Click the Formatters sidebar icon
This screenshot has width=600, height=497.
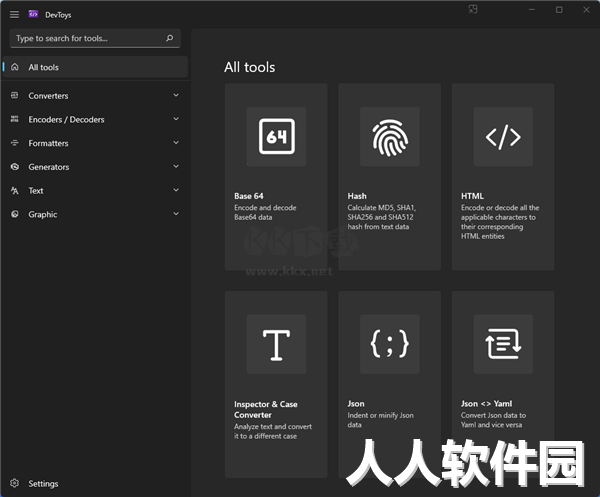coord(15,143)
